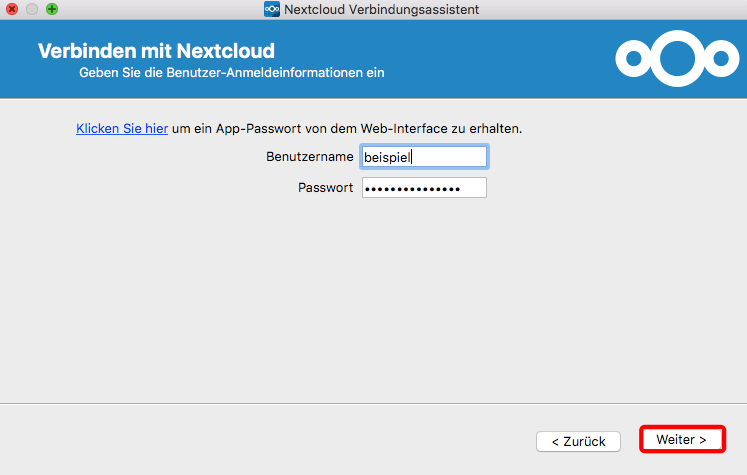
Task: Click the right small ring of the Nextcloud logo
Action: (721, 59)
